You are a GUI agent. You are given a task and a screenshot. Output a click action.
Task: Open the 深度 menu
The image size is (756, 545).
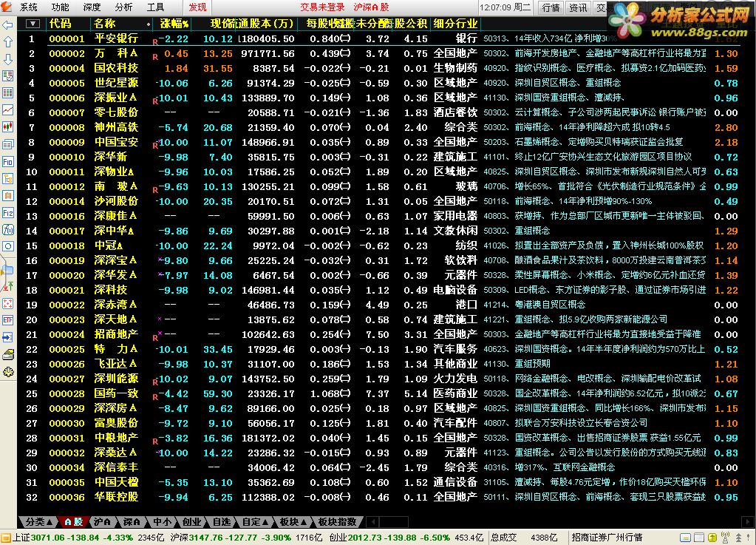coord(92,7)
